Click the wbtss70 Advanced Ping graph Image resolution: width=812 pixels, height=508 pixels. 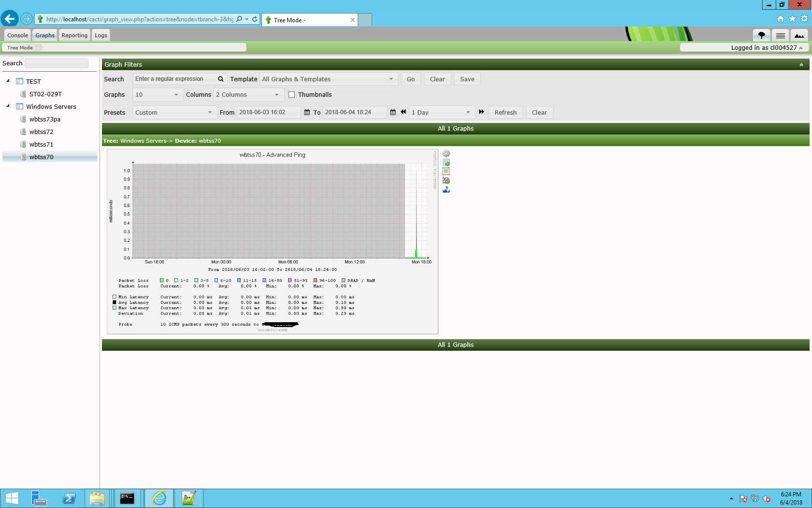tap(273, 241)
